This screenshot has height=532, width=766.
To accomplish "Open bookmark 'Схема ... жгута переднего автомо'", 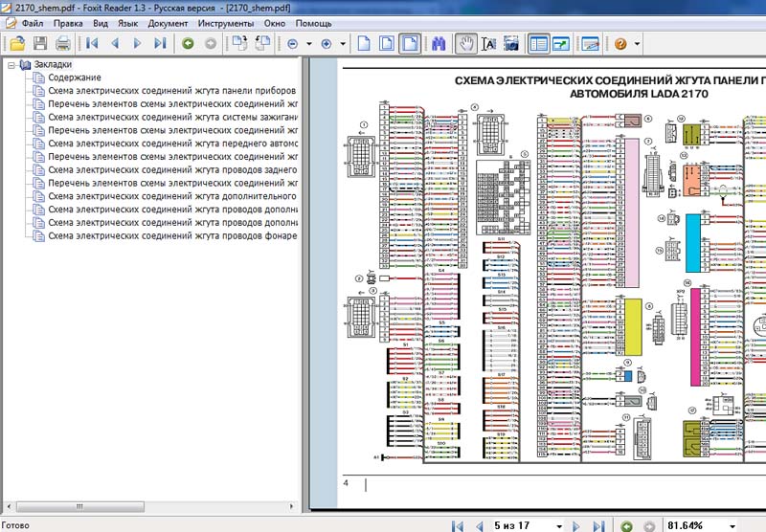I will pyautogui.click(x=172, y=144).
